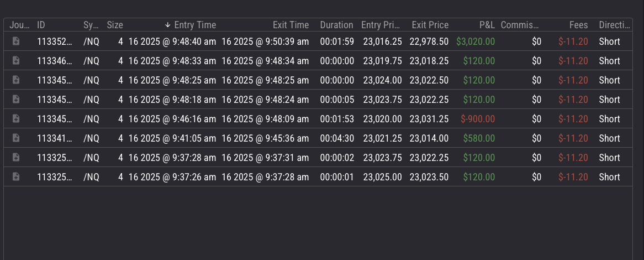Open journal icon for 9:37:28 am entry
Viewport: 644px width, 260px height.
16,158
